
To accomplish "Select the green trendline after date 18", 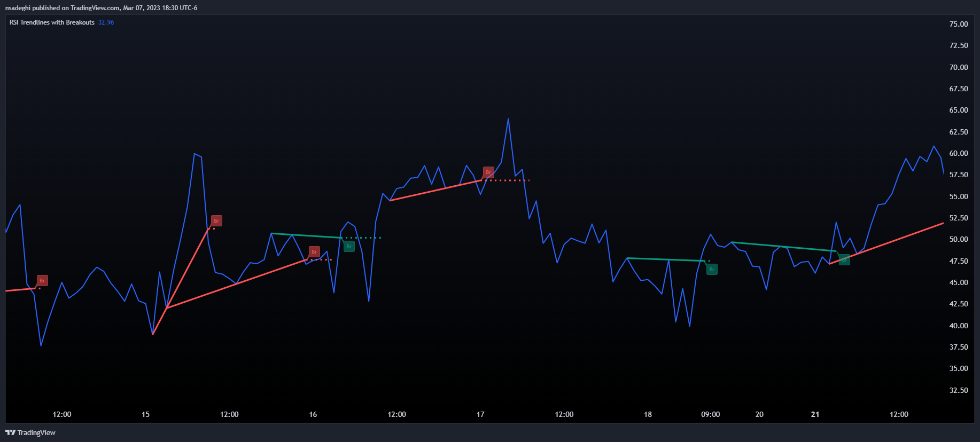I will (x=666, y=259).
